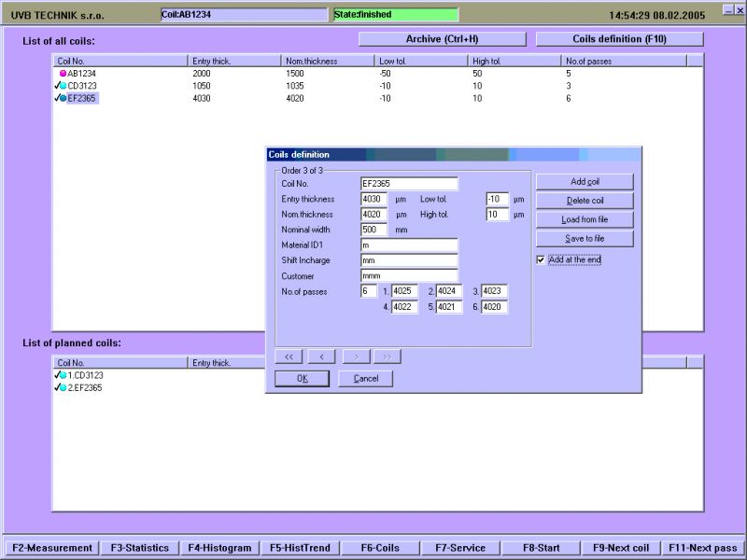Open F7-Service from bottom bar
Image resolution: width=747 pixels, height=560 pixels.
[454, 548]
